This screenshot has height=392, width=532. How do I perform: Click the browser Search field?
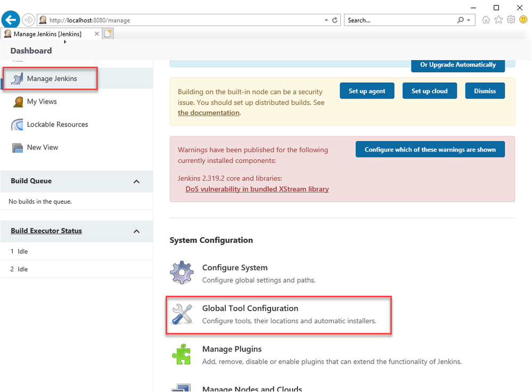pos(400,20)
